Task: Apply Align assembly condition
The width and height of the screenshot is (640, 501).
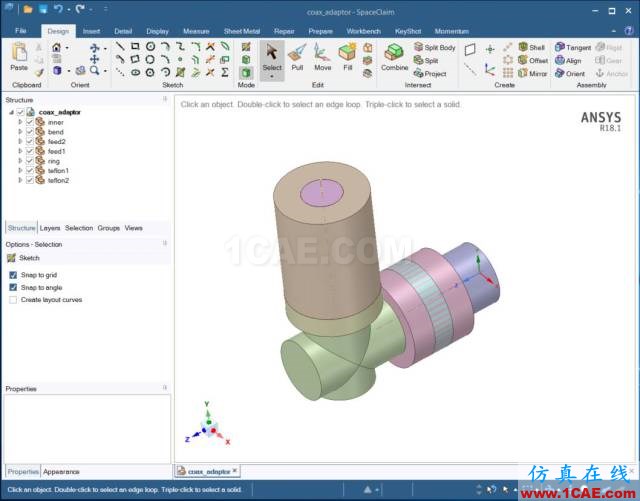Action: pos(568,60)
